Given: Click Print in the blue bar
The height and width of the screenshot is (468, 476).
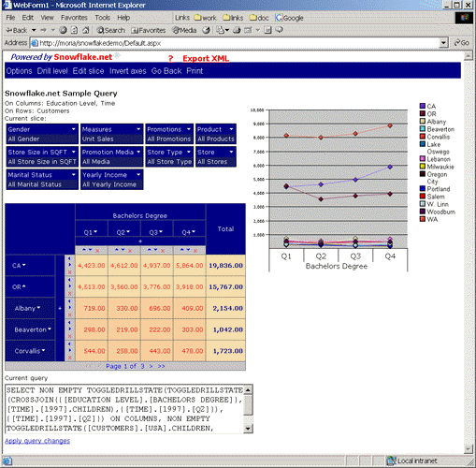Looking at the screenshot, I should [195, 71].
